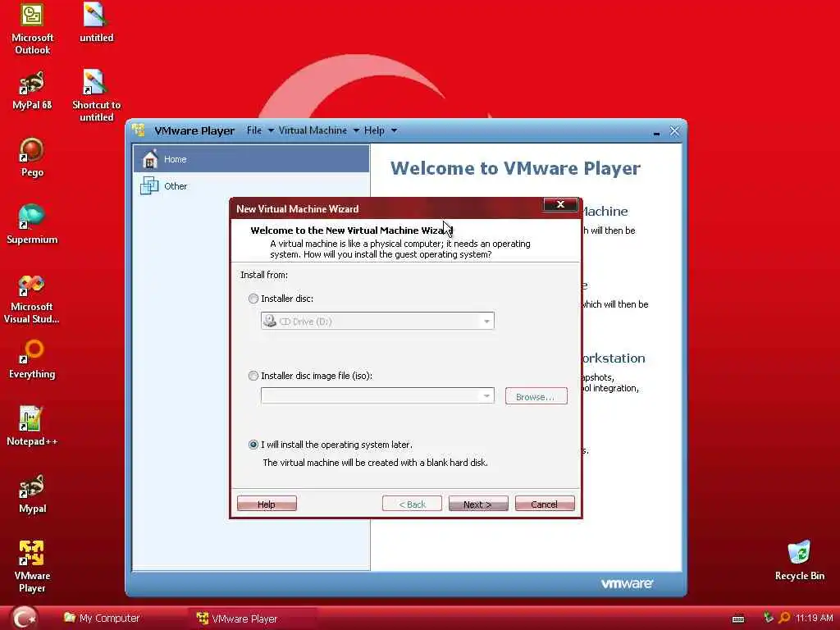The image size is (840, 630).
Task: Click the 11:19 AM taskbar clock
Action: [x=814, y=618]
